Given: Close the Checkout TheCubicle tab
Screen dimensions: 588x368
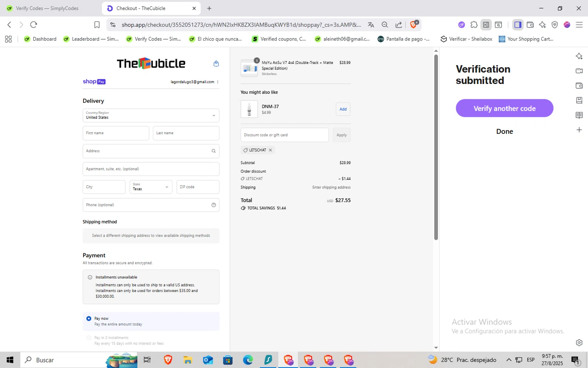Looking at the screenshot, I should pyautogui.click(x=194, y=8).
